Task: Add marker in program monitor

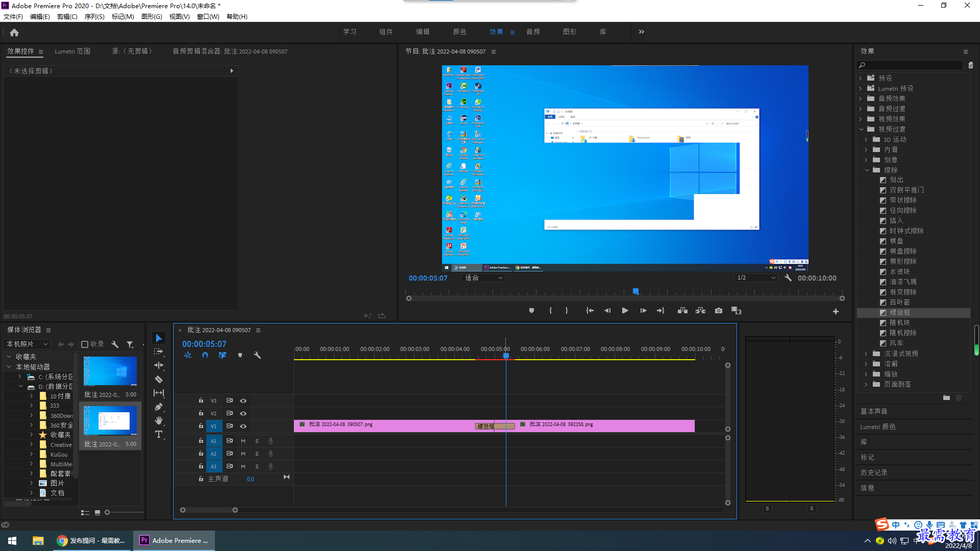Action: point(531,311)
